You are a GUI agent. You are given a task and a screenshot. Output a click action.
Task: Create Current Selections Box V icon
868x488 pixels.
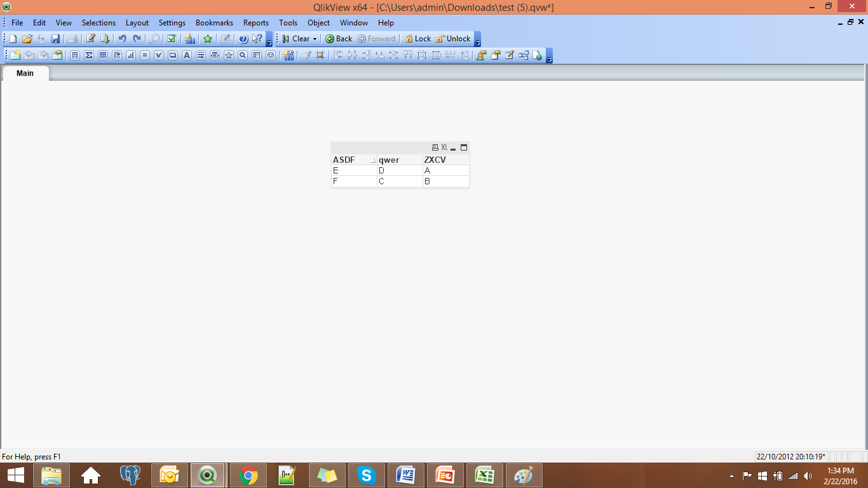pyautogui.click(x=159, y=55)
